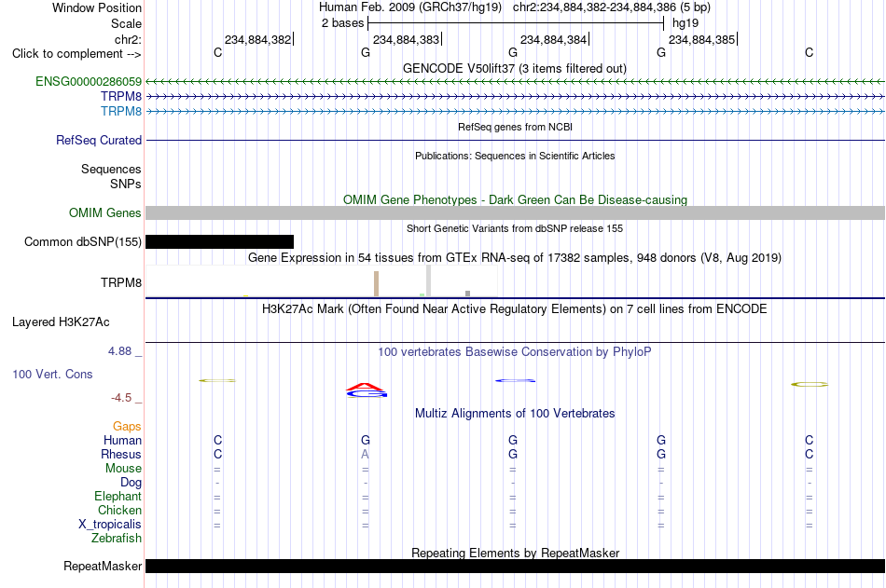Open Common dbSNP(155) track label

83,241
